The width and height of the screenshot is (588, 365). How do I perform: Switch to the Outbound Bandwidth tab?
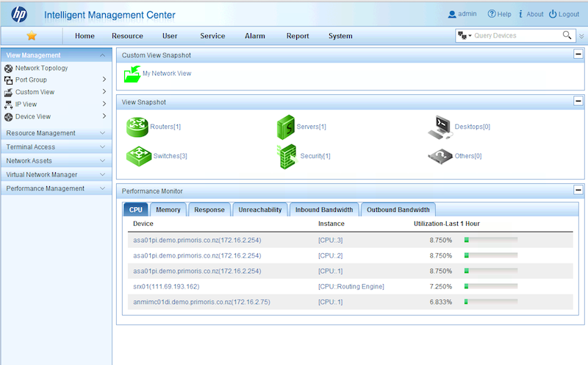[398, 210]
